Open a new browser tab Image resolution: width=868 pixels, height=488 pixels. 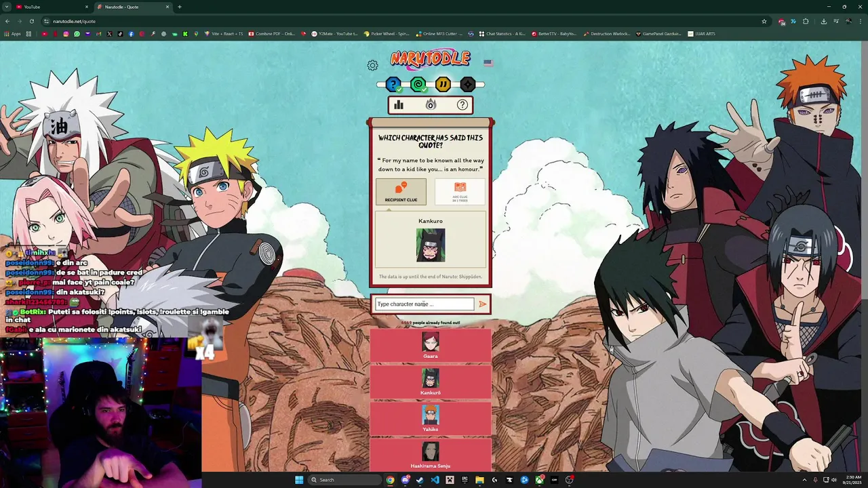pos(180,7)
